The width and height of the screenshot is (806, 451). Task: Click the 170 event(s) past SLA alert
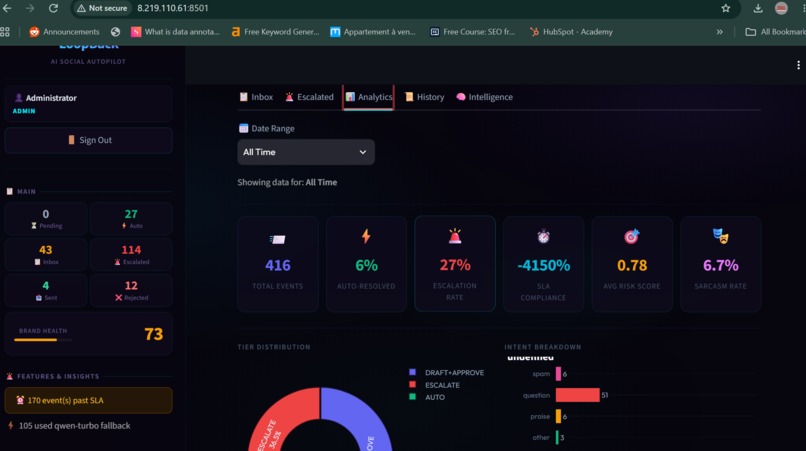click(x=88, y=400)
